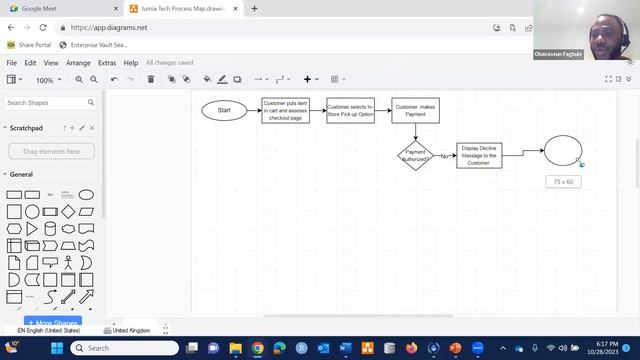
Task: Select the diamond shape in General palette
Action: 68,212
